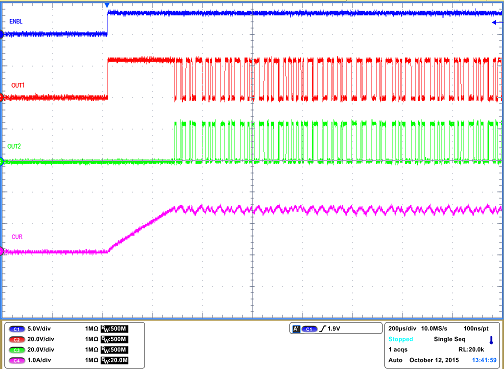Click the green OUT2 ground reference marker
This screenshot has width=504, height=369.
tap(1, 162)
